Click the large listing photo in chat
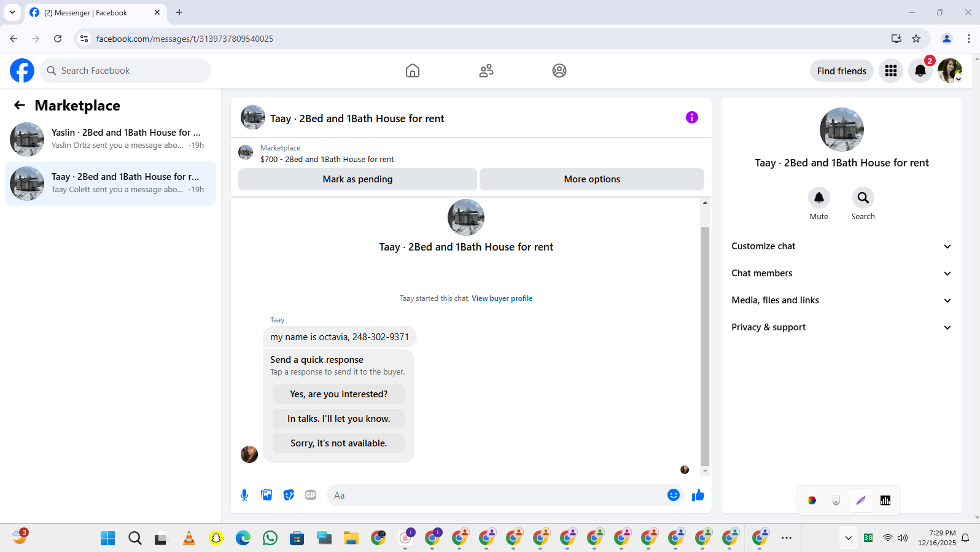The image size is (980, 552). (x=466, y=217)
